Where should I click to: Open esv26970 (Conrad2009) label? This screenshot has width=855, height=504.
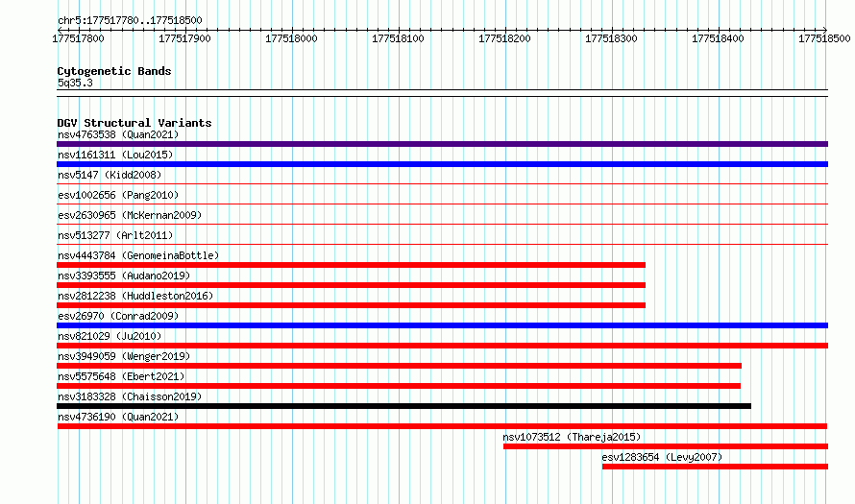[118, 316]
